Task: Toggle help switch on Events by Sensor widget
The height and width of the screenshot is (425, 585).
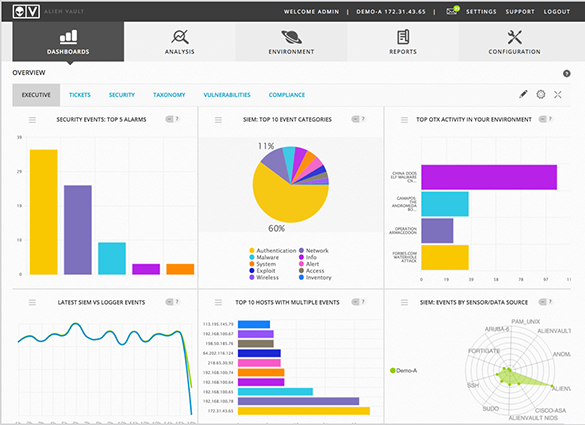Action: click(546, 301)
